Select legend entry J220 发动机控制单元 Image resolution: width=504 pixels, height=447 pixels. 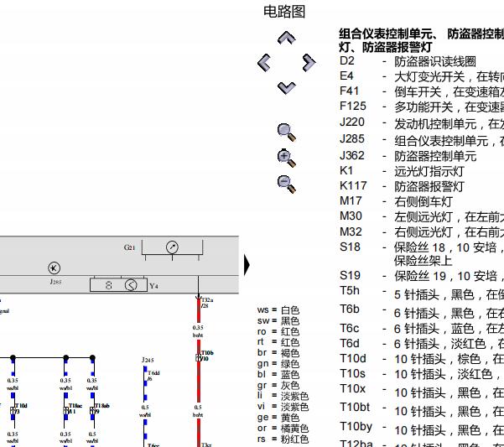(422, 123)
